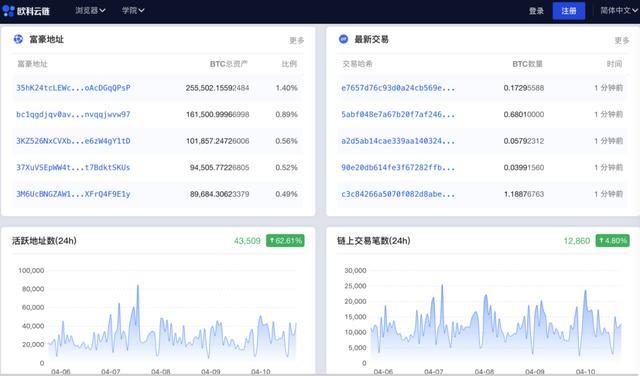Click the 富豪地址 column header label
This screenshot has height=376, width=640.
pyautogui.click(x=32, y=64)
